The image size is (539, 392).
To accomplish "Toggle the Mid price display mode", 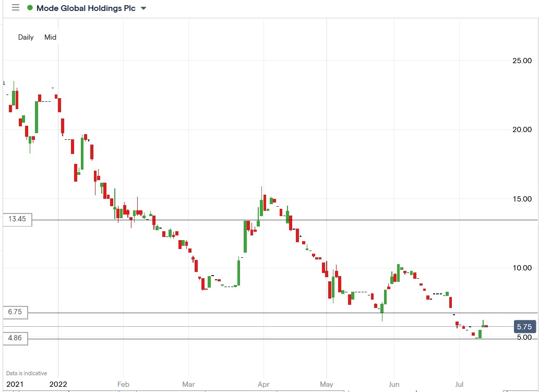I will click(x=50, y=37).
